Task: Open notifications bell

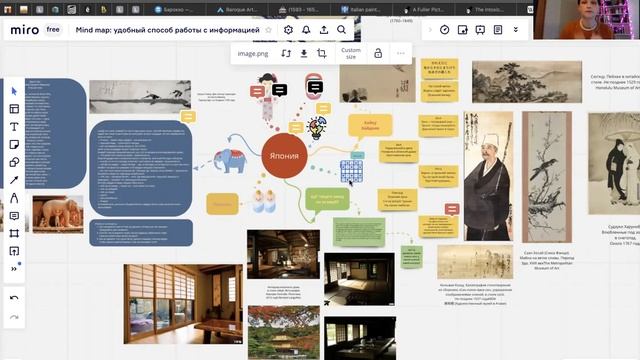Action: pos(306,30)
